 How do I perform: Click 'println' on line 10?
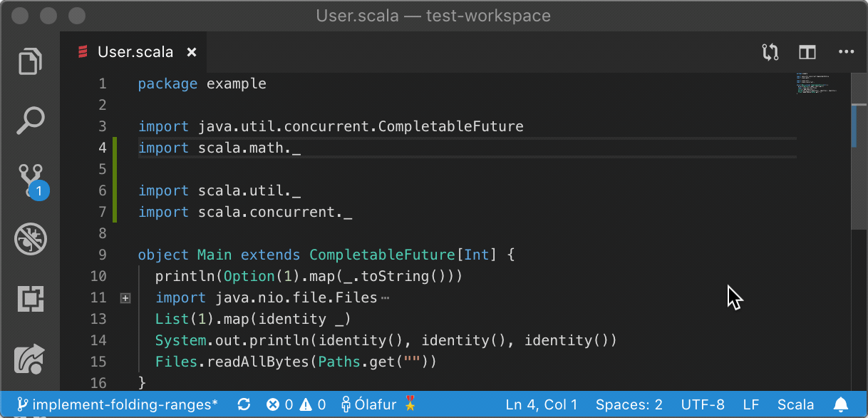[185, 276]
